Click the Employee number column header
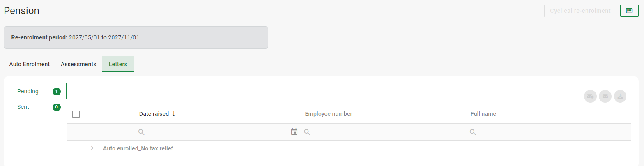 [x=328, y=114]
